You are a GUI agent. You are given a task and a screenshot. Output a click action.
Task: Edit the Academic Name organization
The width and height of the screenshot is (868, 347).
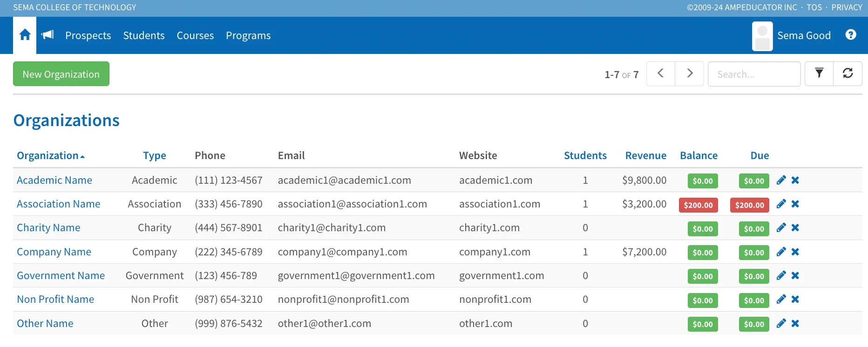(x=781, y=180)
